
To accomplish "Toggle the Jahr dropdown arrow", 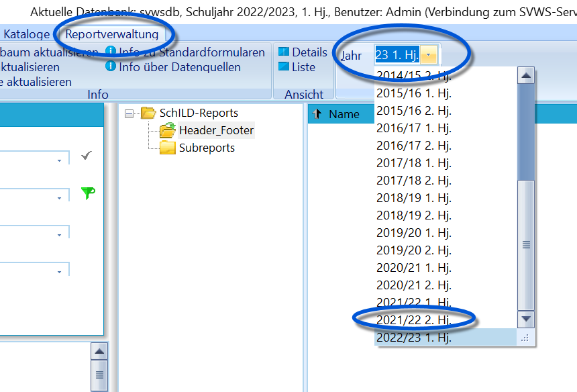I will click(x=428, y=55).
